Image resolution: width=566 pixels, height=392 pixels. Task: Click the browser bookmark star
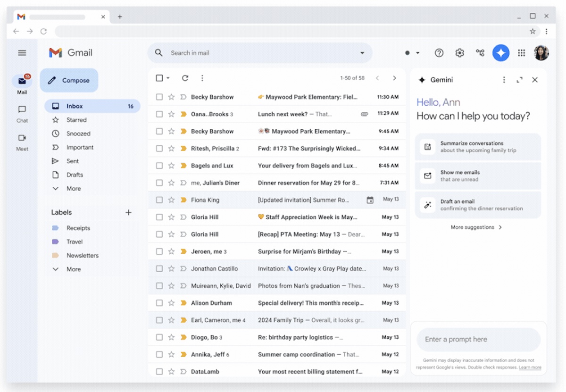point(533,31)
